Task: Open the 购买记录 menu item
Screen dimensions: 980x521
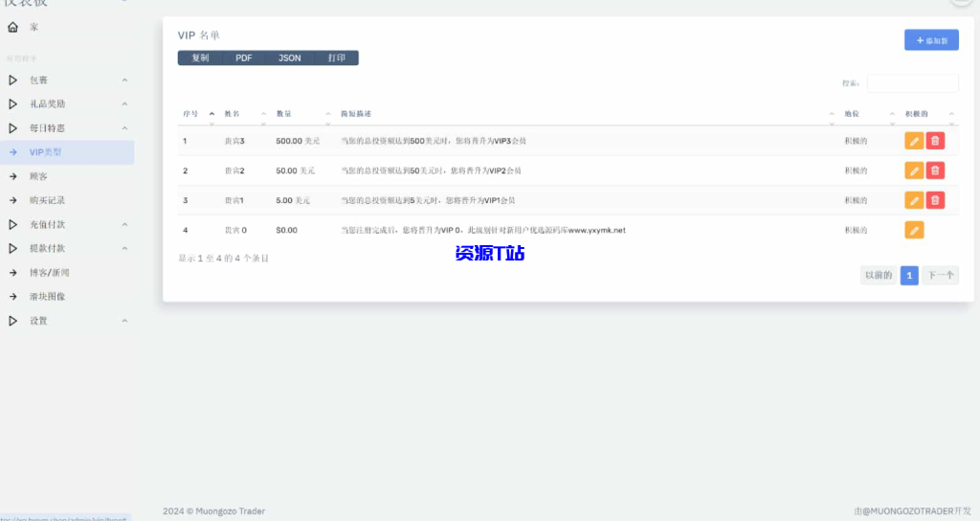Action: pos(47,200)
